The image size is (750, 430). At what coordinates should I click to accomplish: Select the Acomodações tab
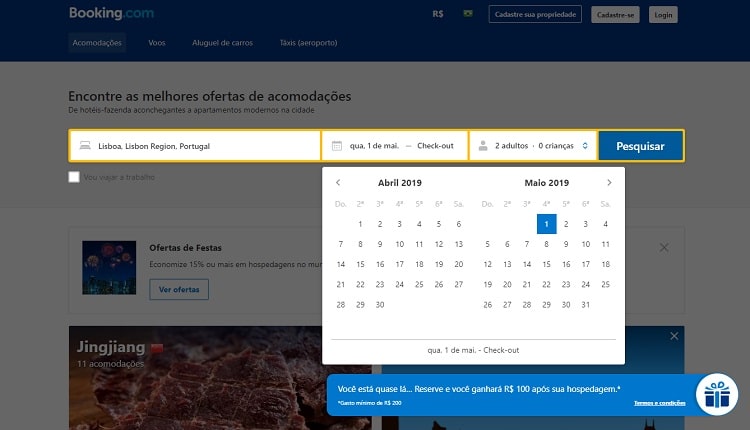97,43
